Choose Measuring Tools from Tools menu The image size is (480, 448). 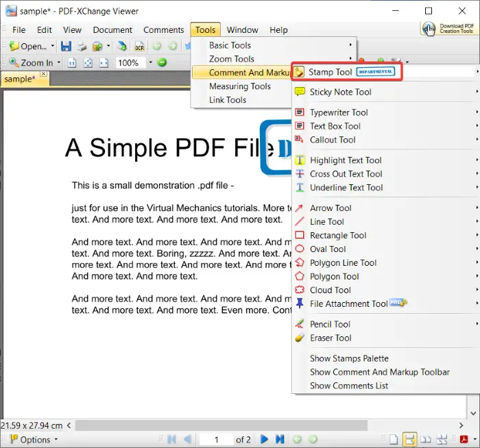[241, 86]
